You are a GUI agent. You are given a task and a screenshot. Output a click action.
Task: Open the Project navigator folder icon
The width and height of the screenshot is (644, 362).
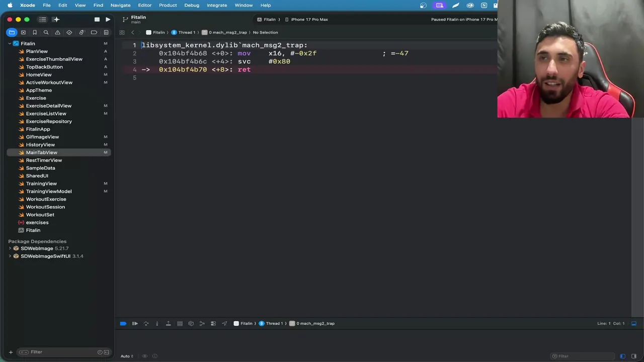coord(12,32)
